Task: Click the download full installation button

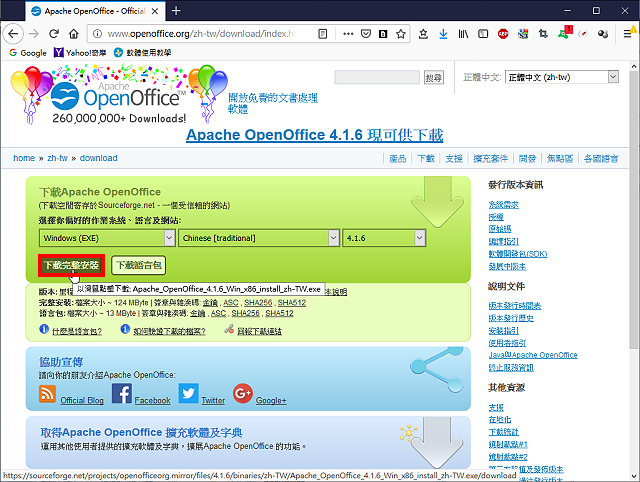Action: [x=71, y=265]
